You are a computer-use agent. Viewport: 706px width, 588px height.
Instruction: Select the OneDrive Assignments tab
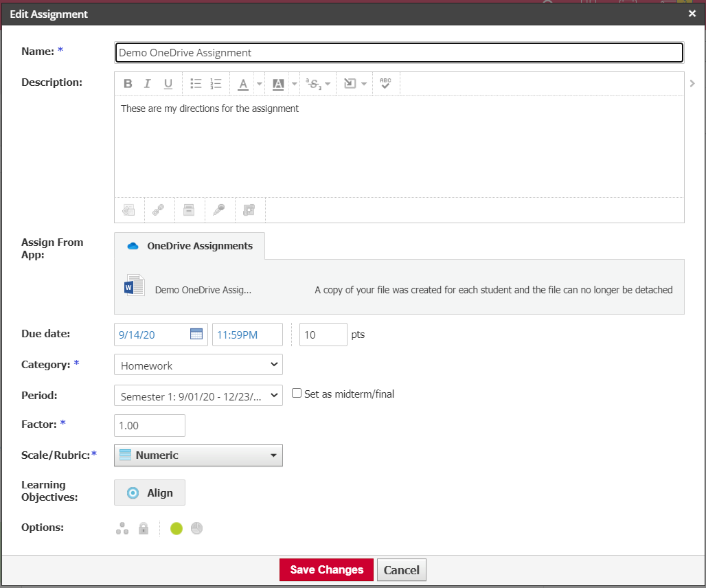(x=190, y=246)
